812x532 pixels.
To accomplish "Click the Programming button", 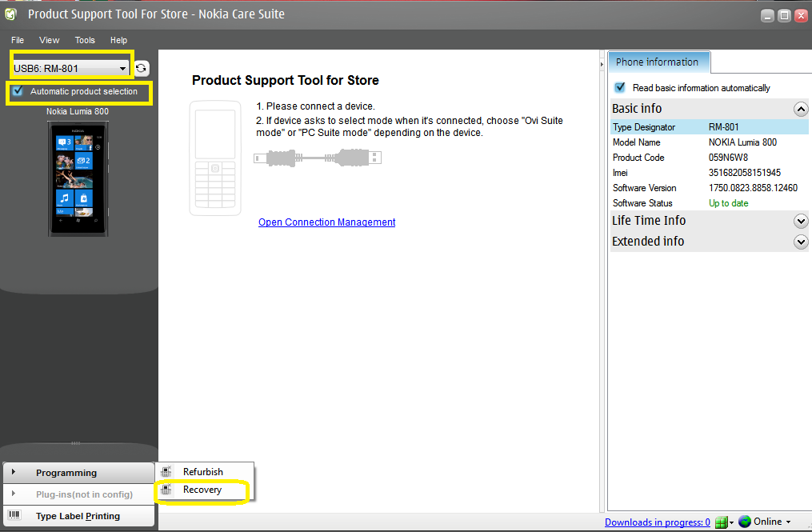I will click(x=78, y=473).
